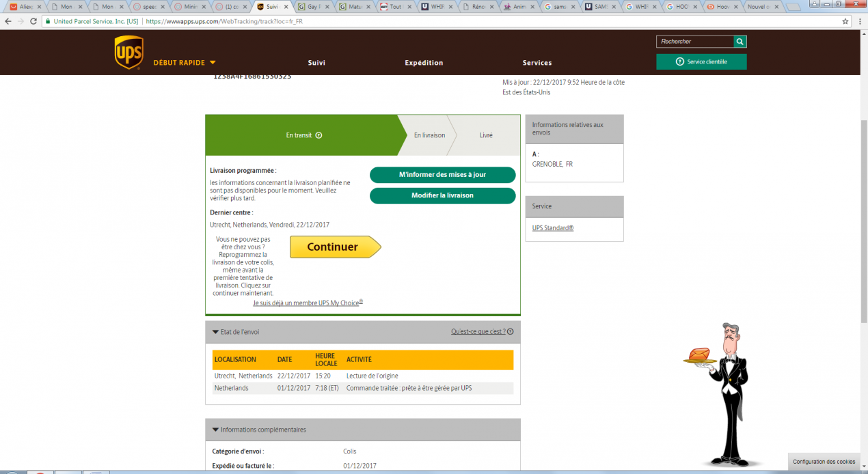The width and height of the screenshot is (868, 474).
Task: Switch to the Tout tab
Action: (395, 7)
